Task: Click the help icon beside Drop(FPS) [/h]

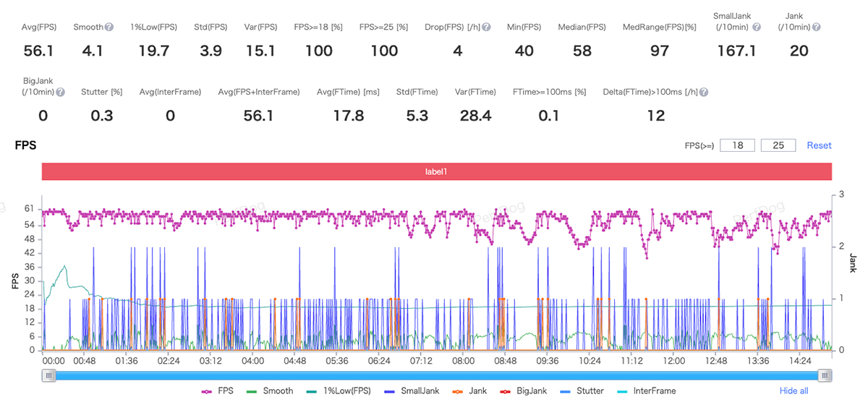Action: 486,27
